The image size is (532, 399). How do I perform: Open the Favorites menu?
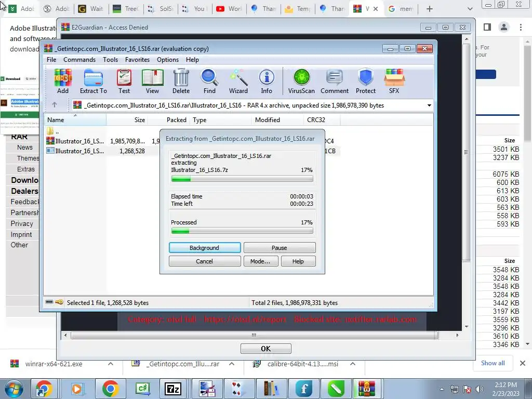[137, 60]
